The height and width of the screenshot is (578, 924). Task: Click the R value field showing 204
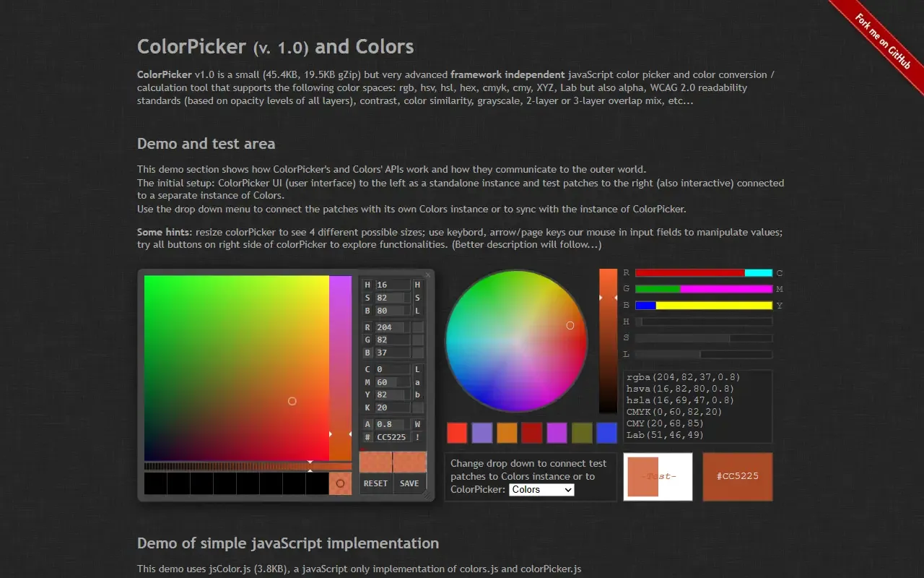click(x=392, y=327)
